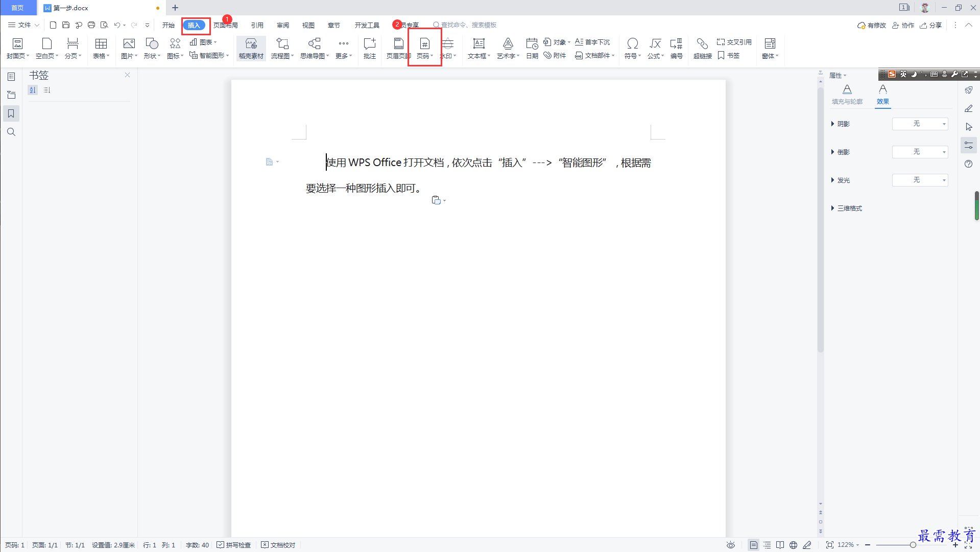
Task: Insert a cover page via 封面页
Action: click(x=18, y=49)
